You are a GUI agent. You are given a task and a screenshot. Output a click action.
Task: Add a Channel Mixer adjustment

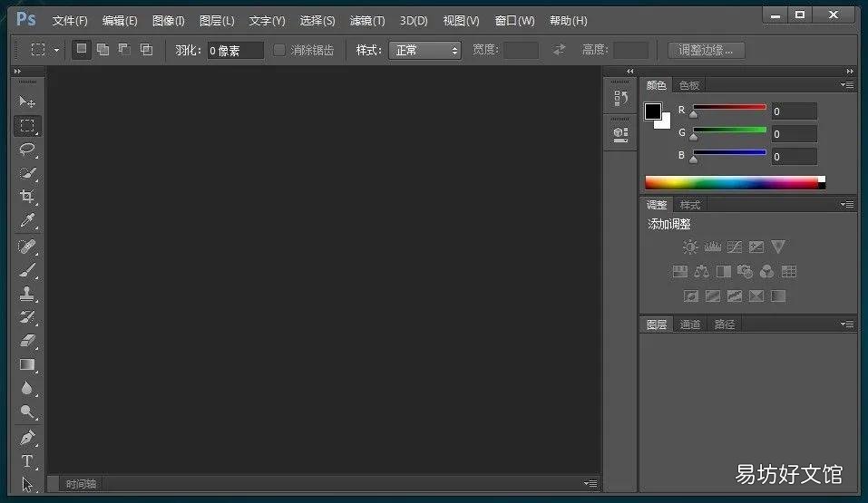click(766, 271)
